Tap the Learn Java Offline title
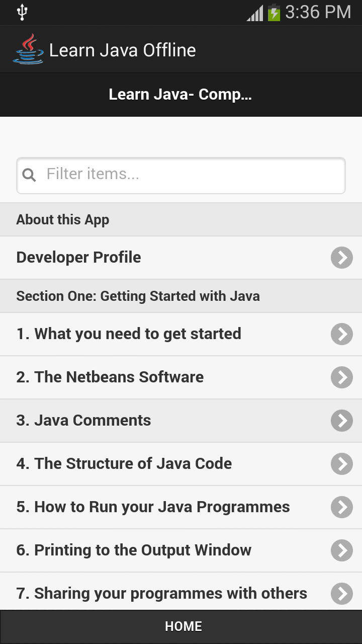Image resolution: width=362 pixels, height=644 pixels. [x=122, y=50]
